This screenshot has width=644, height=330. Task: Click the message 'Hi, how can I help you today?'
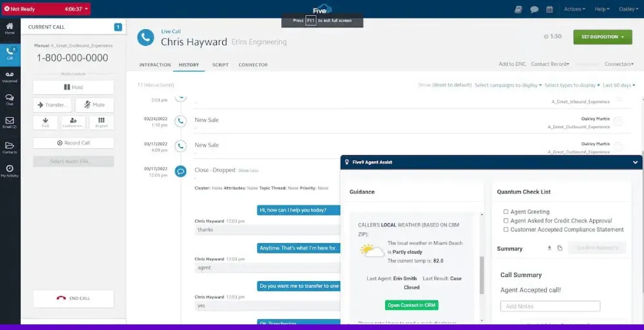(x=299, y=210)
